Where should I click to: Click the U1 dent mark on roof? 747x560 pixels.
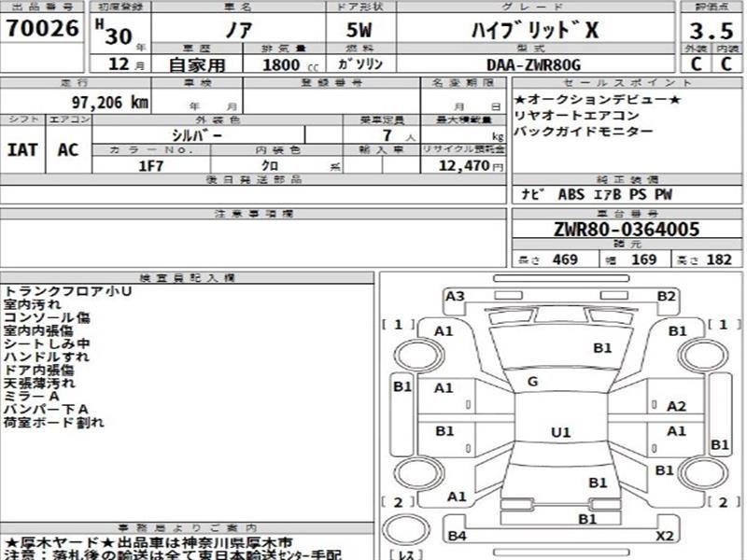pos(561,432)
